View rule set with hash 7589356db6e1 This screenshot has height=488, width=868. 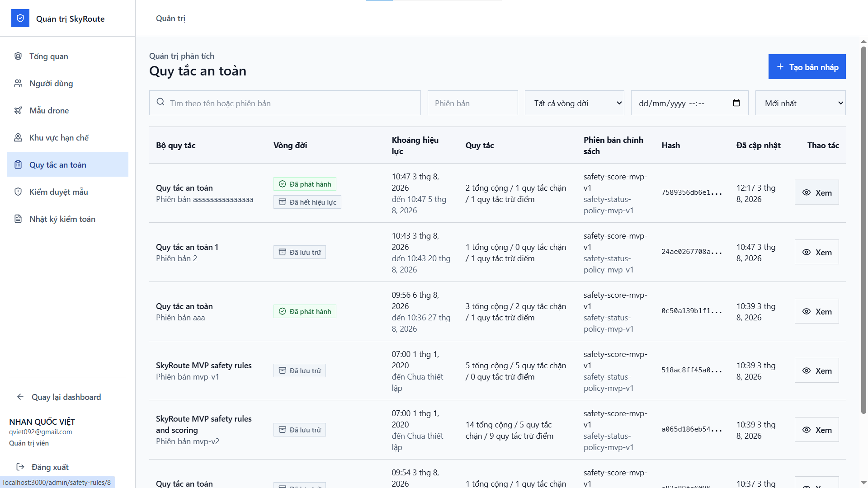[816, 192]
